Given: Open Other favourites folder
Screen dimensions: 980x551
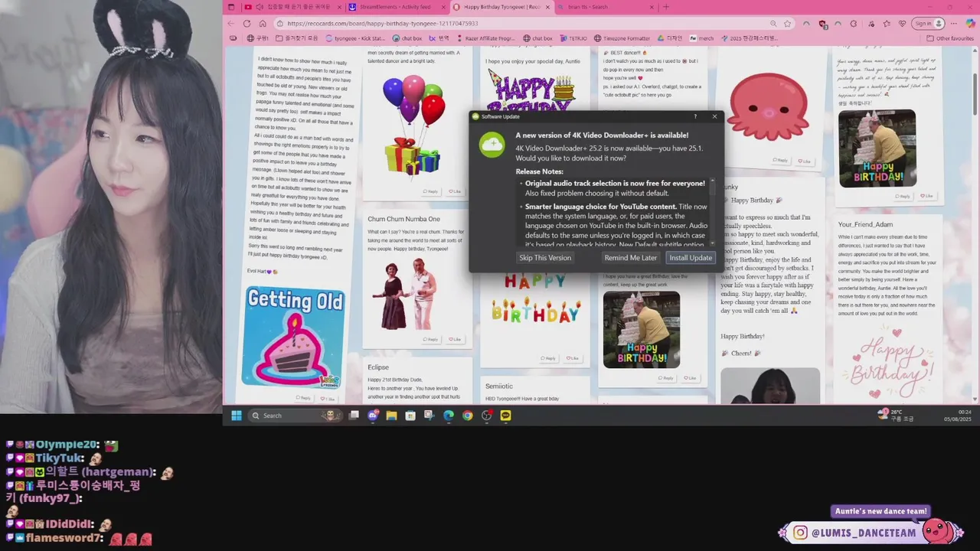Looking at the screenshot, I should coord(950,38).
